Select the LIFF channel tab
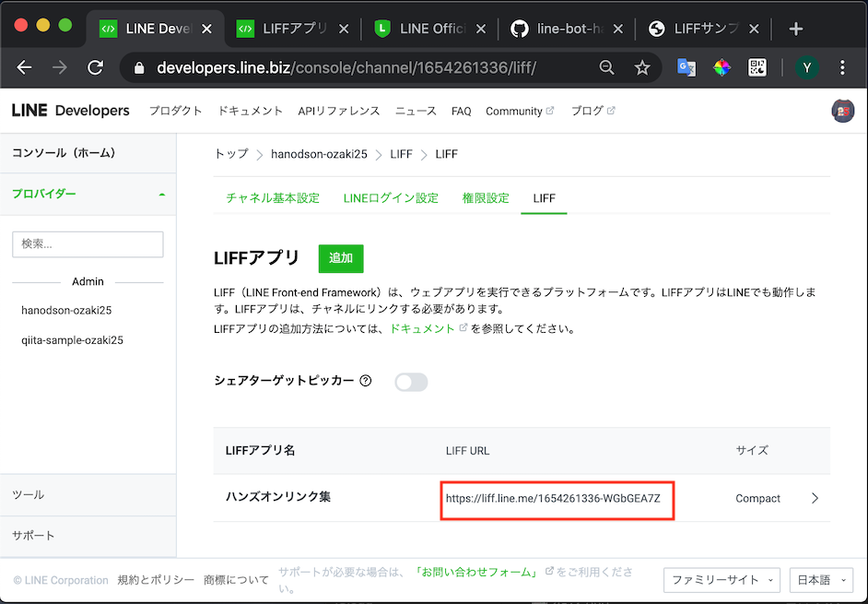868x604 pixels. pyautogui.click(x=545, y=198)
